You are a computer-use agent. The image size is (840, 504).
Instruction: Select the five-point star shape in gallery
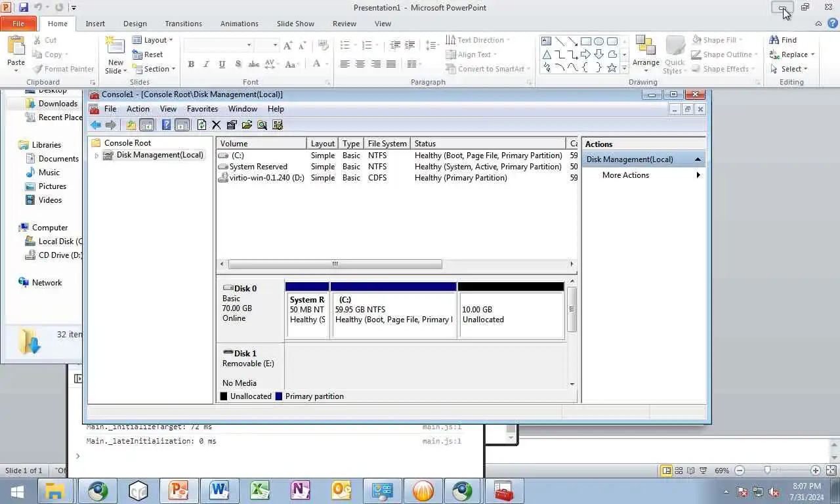pyautogui.click(x=612, y=68)
